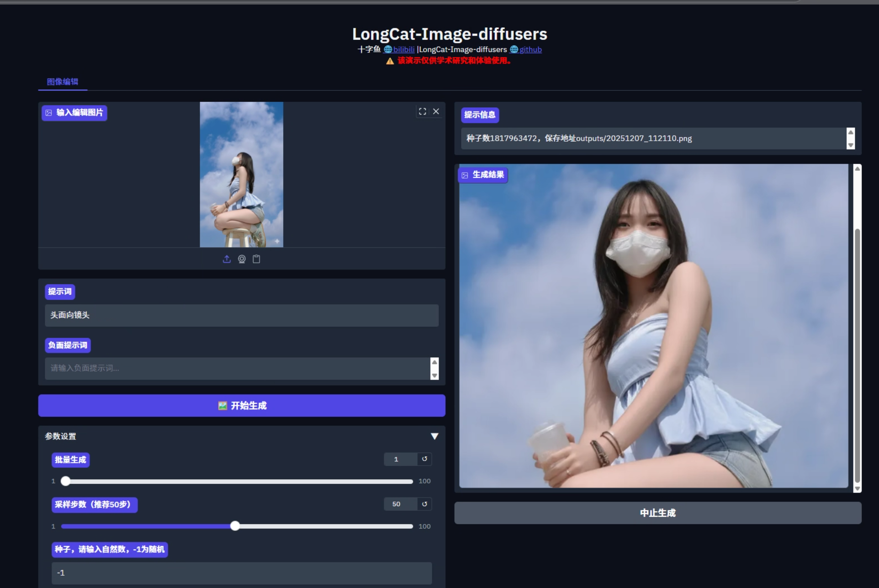Reset the 采样步数 value with the reset icon
The image size is (879, 588).
click(x=424, y=504)
